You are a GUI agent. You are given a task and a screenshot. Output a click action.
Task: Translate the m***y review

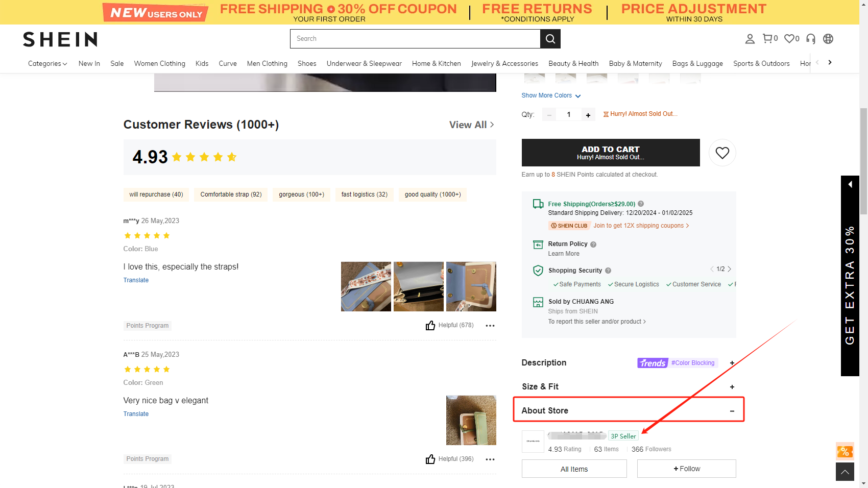pyautogui.click(x=136, y=280)
